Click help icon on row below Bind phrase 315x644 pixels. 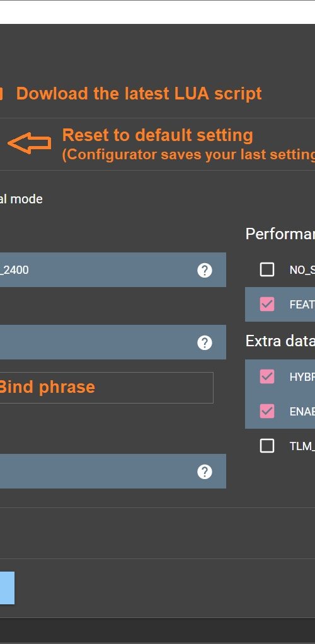click(x=204, y=472)
